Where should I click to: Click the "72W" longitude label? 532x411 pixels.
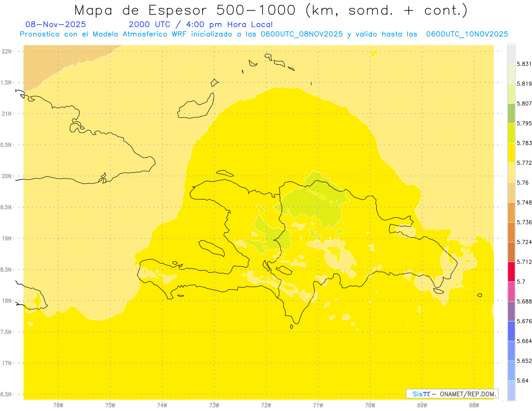coord(266,405)
